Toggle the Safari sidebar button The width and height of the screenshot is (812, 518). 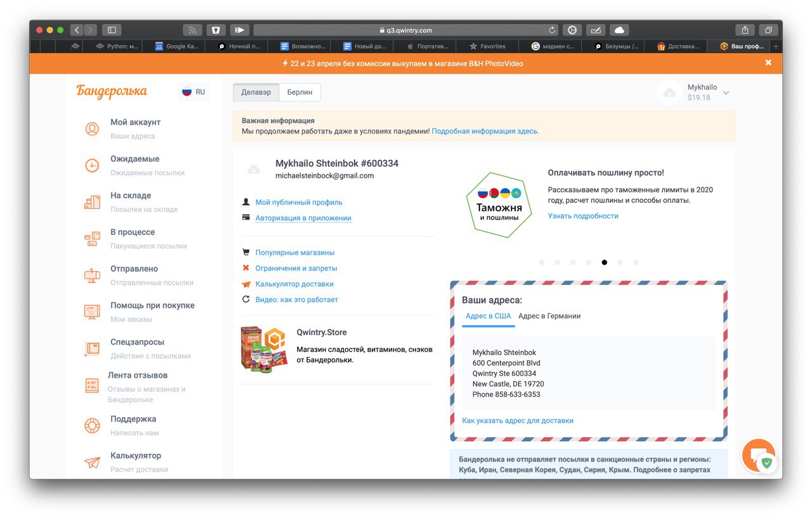pyautogui.click(x=112, y=30)
